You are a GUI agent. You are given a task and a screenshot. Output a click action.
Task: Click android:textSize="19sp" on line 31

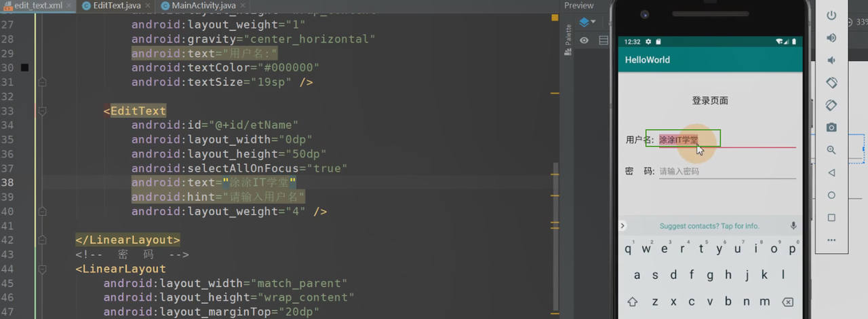212,82
